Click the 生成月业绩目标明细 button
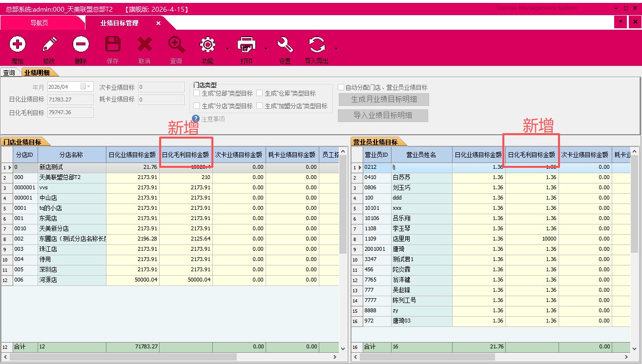 coord(383,100)
